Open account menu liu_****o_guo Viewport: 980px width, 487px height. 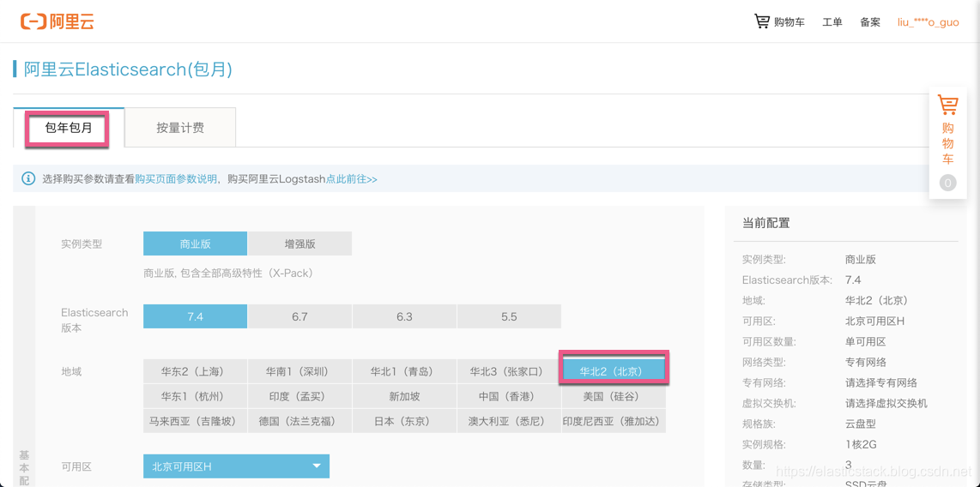[x=929, y=22]
